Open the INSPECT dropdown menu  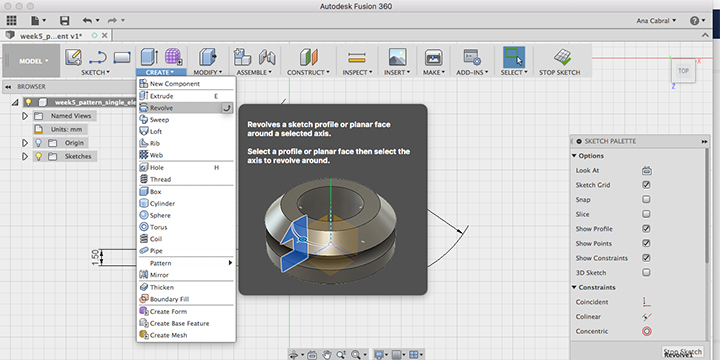click(358, 73)
